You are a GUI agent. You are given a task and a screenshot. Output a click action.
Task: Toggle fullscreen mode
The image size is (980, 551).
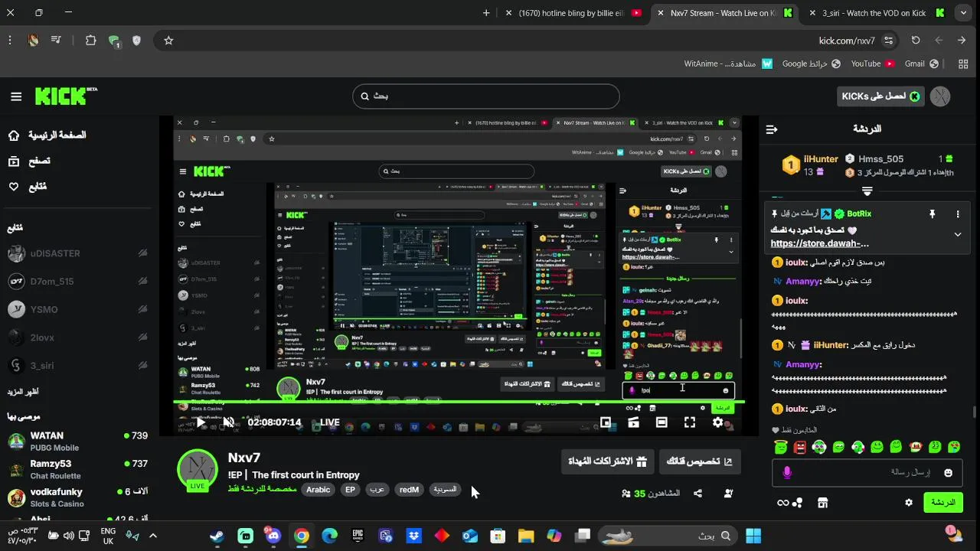tap(690, 422)
